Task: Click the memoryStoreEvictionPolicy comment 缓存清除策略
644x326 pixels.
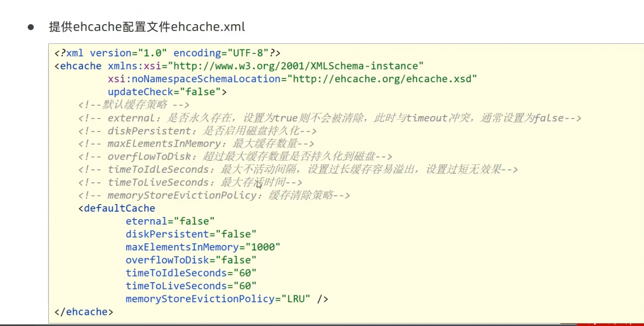Action: (214, 195)
